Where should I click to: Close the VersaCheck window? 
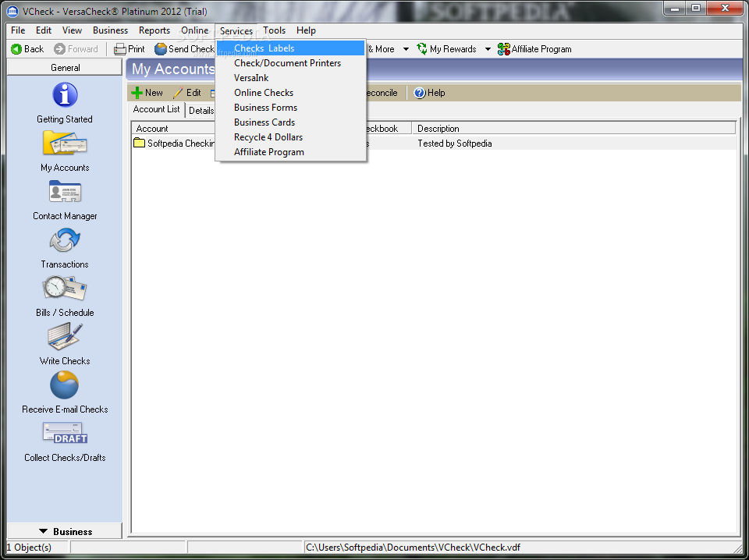(725, 8)
